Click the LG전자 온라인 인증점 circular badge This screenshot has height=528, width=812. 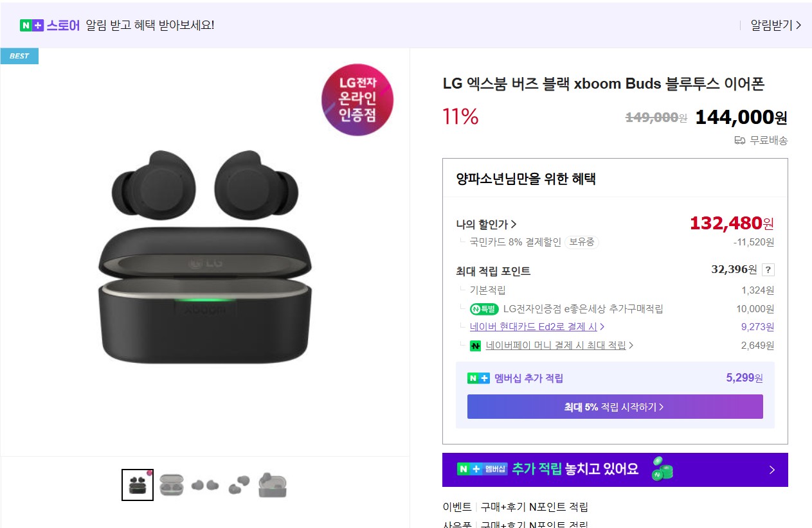pos(357,100)
